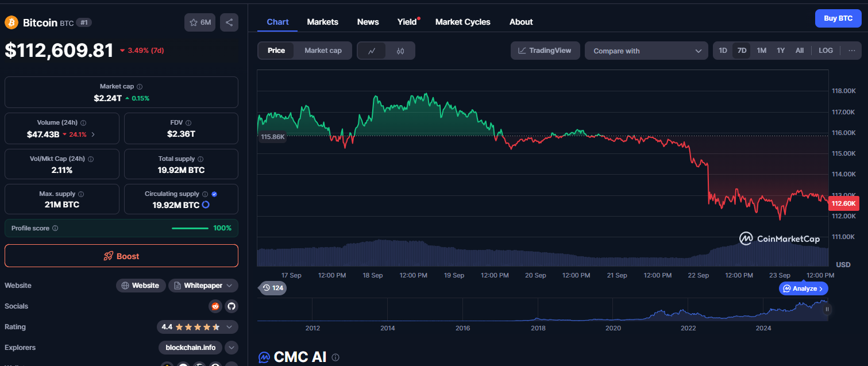868x366 pixels.
Task: Click the info icon beside Profile score
Action: [55, 228]
